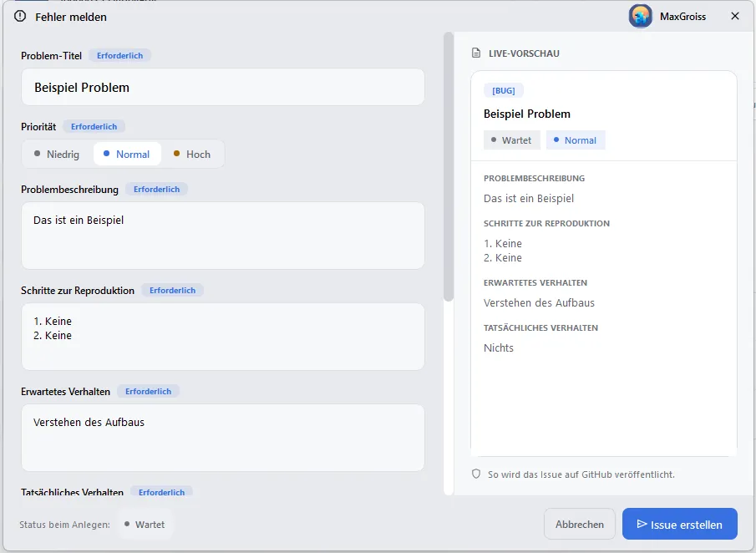This screenshot has width=756, height=553.
Task: Click the Wartet badge in preview
Action: pyautogui.click(x=511, y=140)
